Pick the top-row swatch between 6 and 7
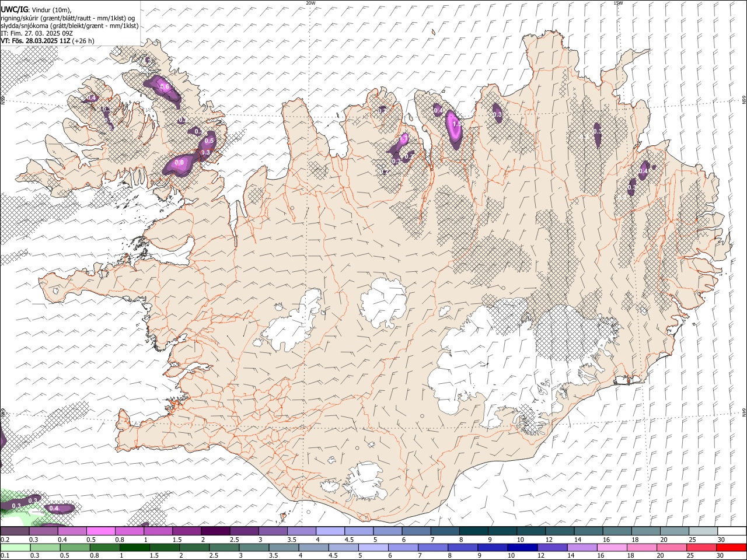 click(417, 531)
